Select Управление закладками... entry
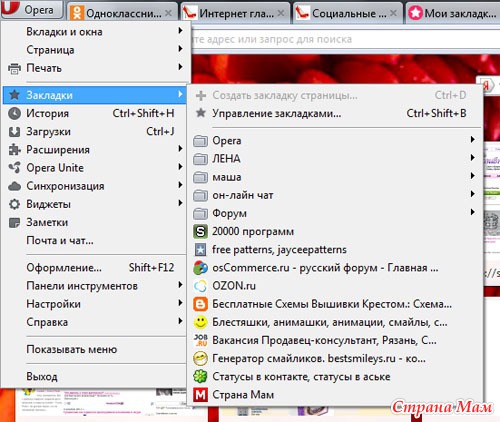Image resolution: width=500 pixels, height=422 pixels. tap(335, 113)
